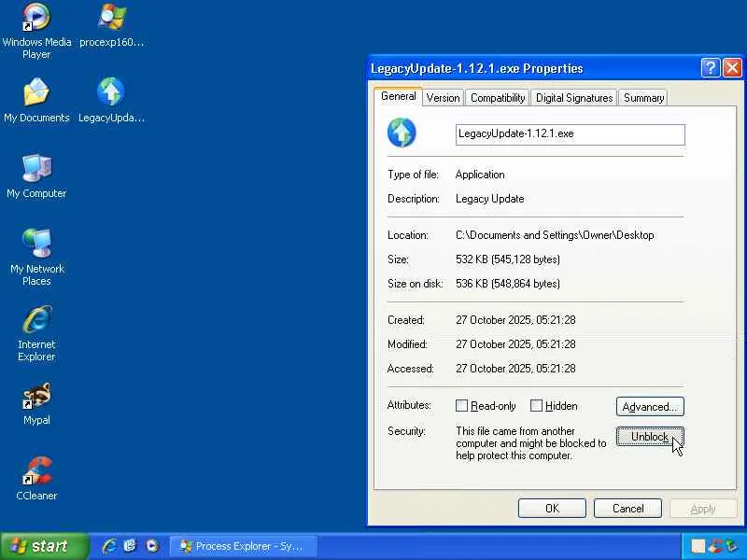Viewport: 747px width, 560px height.
Task: Select the CCleaner desktop shortcut
Action: [36, 479]
